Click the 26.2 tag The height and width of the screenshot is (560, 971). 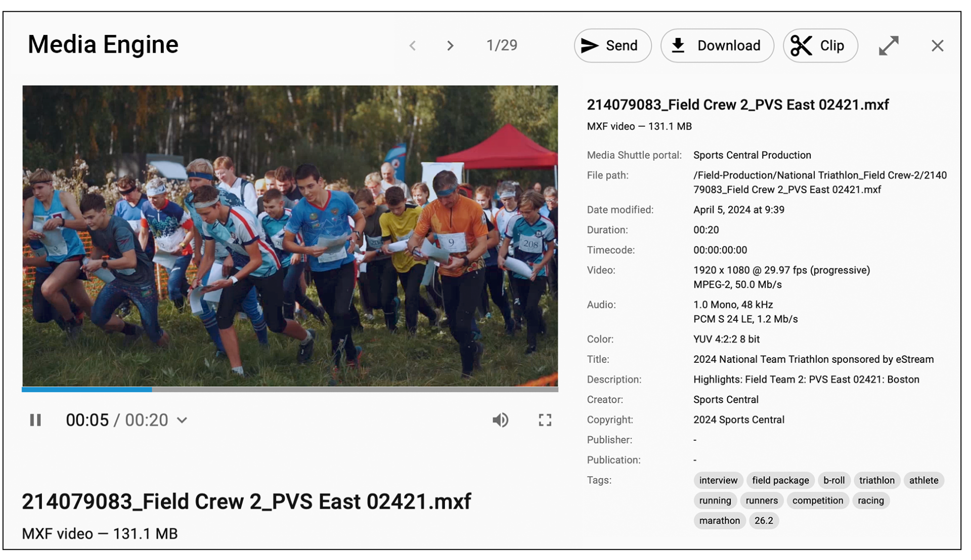click(764, 520)
